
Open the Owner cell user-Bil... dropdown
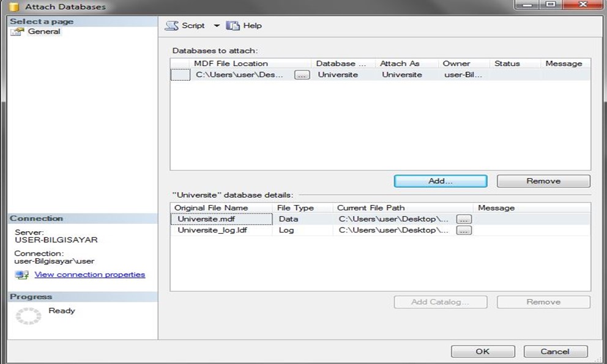coord(463,75)
